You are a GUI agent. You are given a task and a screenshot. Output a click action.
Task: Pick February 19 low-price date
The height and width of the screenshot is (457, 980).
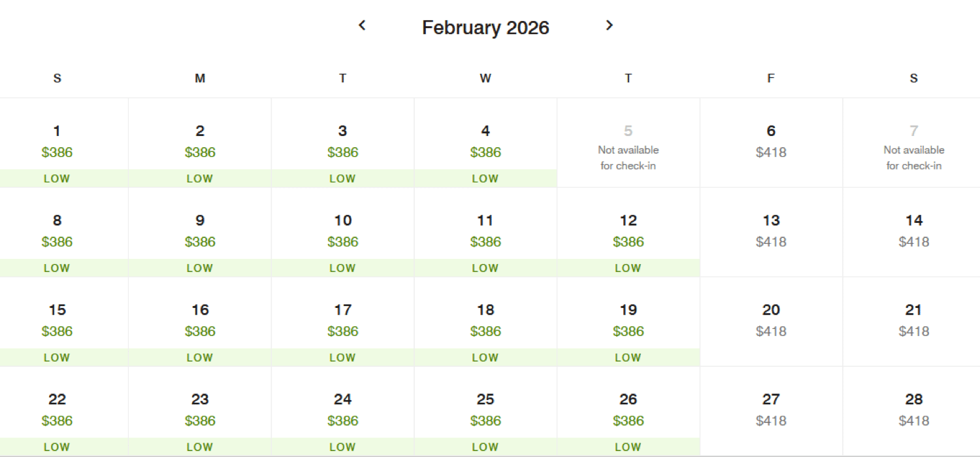point(628,322)
